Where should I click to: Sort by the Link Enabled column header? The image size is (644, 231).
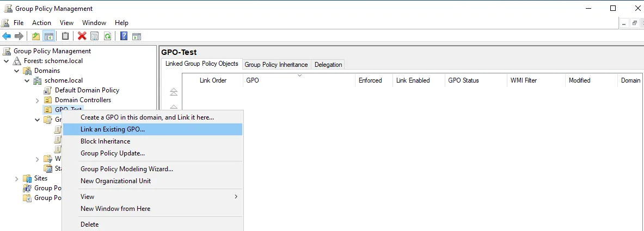coord(419,80)
